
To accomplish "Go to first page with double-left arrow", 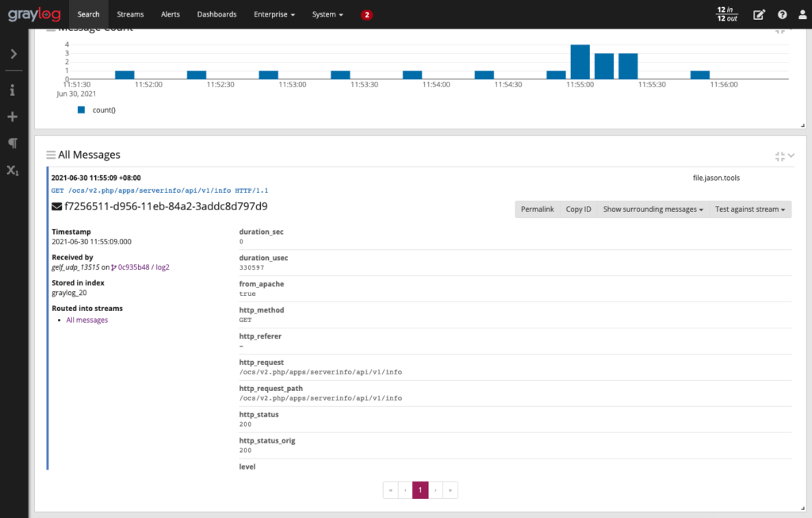I will (x=390, y=490).
